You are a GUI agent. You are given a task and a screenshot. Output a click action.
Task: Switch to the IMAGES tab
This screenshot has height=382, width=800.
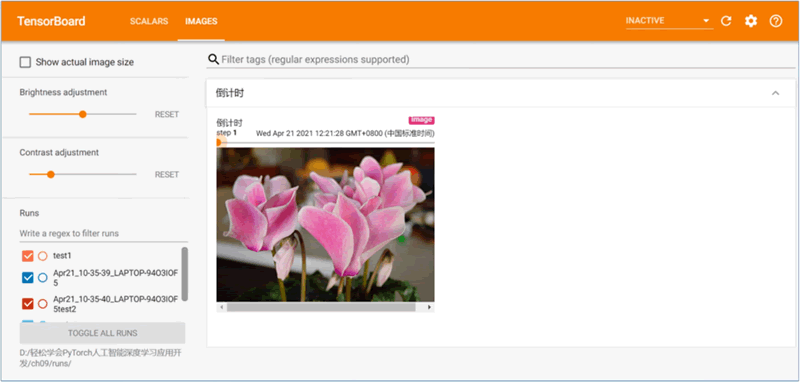201,21
